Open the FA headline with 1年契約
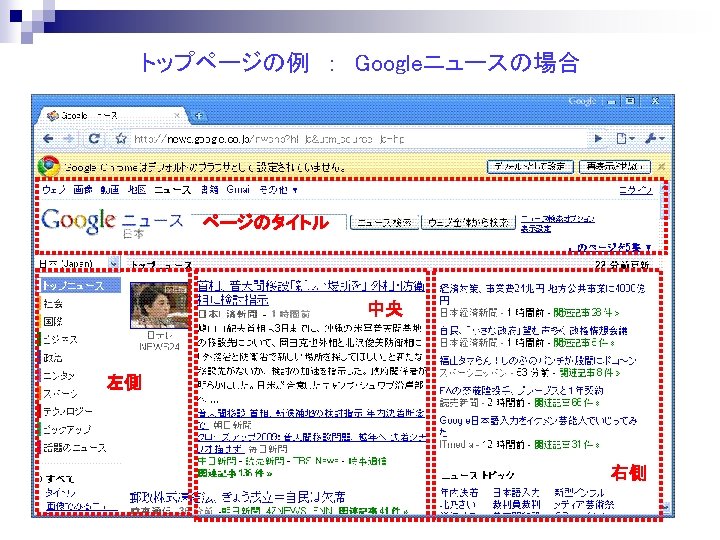The width and height of the screenshot is (720, 540). point(521,391)
